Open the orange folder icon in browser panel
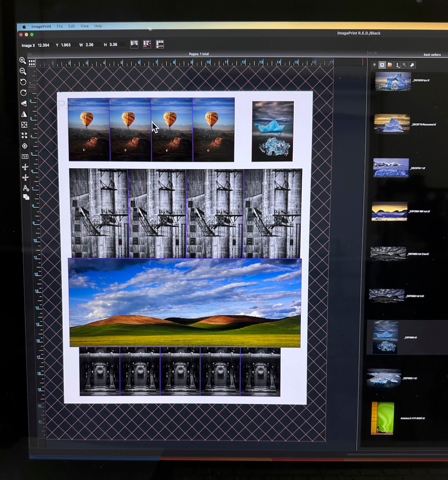Viewport: 448px width, 480px height. (x=390, y=65)
